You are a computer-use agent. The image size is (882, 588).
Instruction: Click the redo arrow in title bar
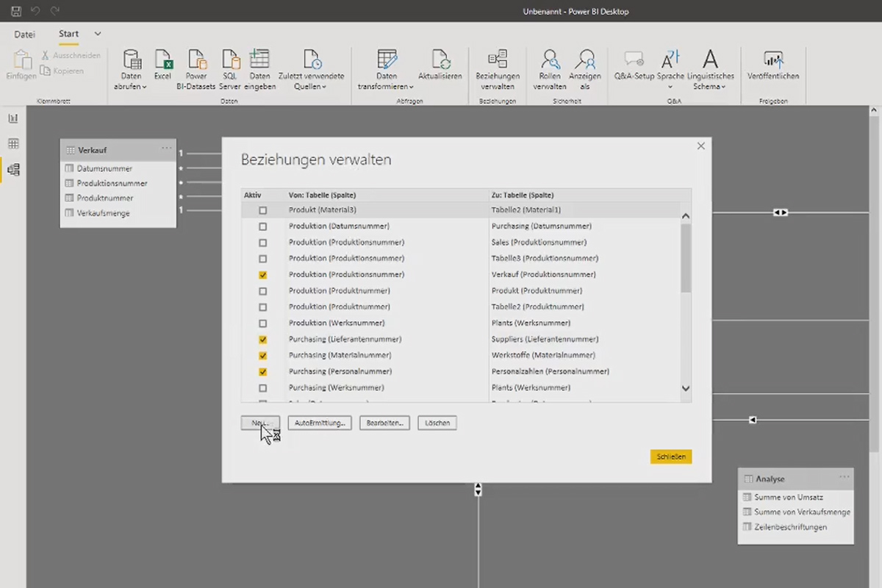[x=55, y=11]
